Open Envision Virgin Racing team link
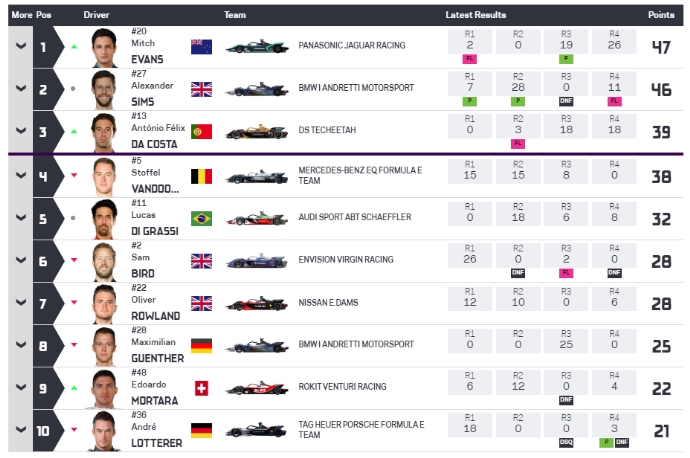Image resolution: width=690 pixels, height=458 pixels. [x=346, y=261]
